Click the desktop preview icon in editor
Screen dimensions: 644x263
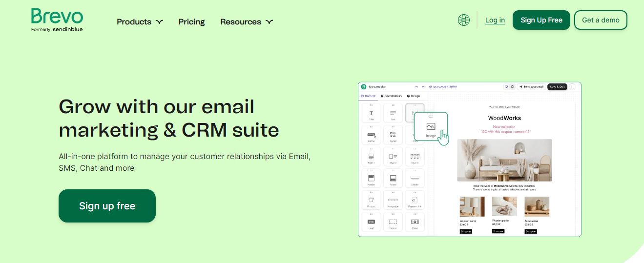507,87
